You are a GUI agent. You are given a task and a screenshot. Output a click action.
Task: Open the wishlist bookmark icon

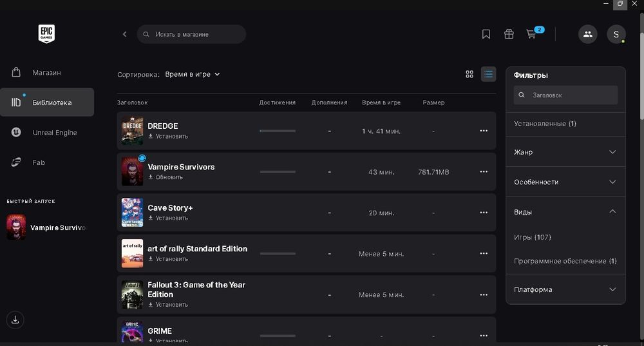486,34
